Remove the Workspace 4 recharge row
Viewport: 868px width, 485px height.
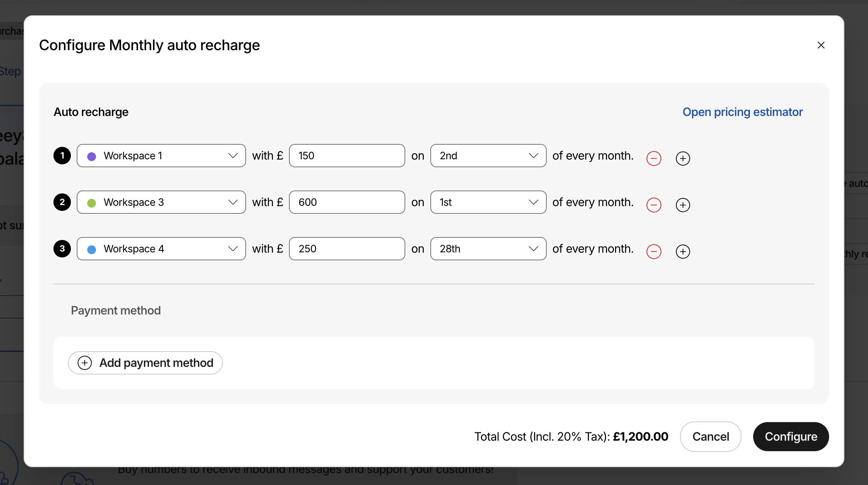coord(654,252)
